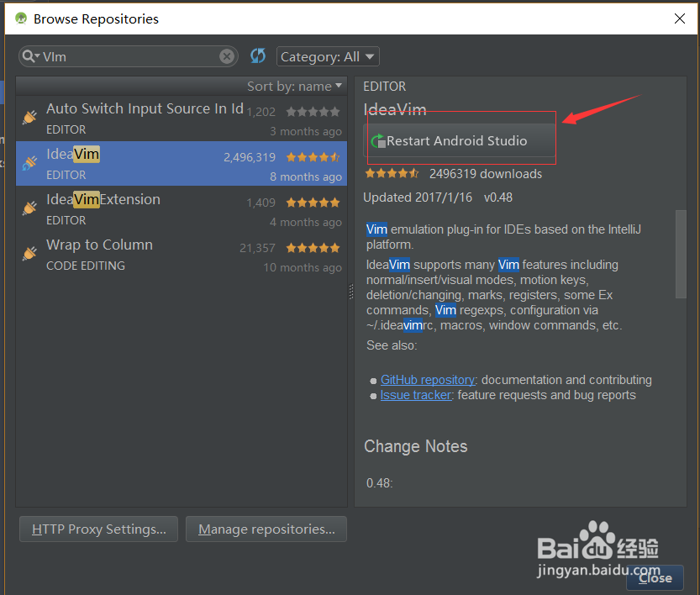700x595 pixels.
Task: Click the Restart Android Studio button
Action: tap(460, 140)
